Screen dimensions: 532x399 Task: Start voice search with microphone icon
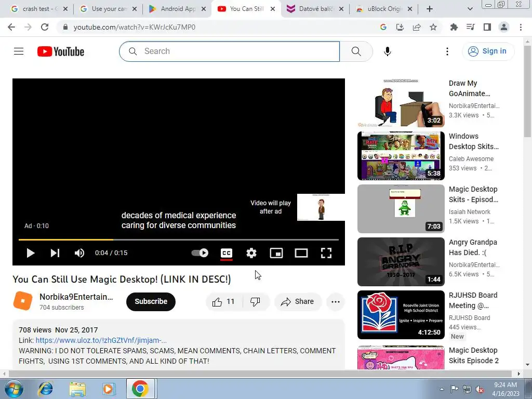388,51
